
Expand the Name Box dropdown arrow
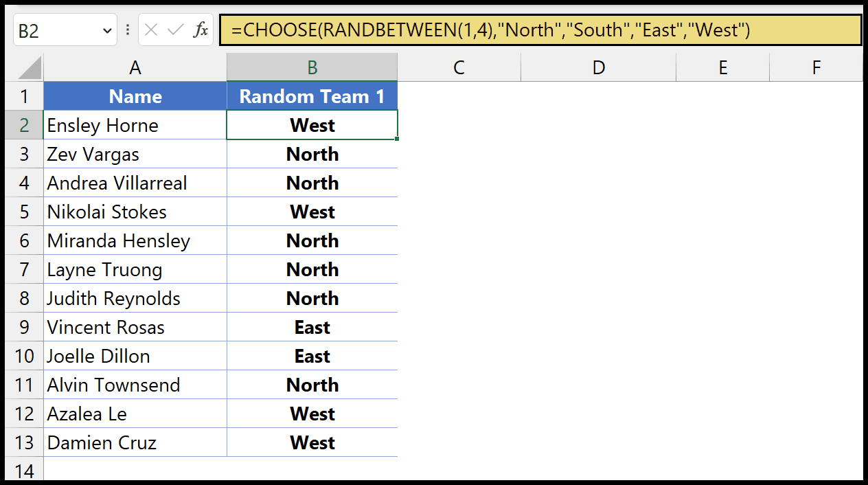[x=106, y=31]
